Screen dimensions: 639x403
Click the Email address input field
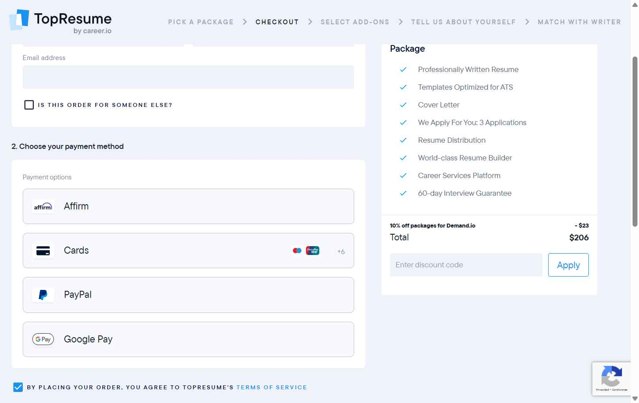(188, 77)
